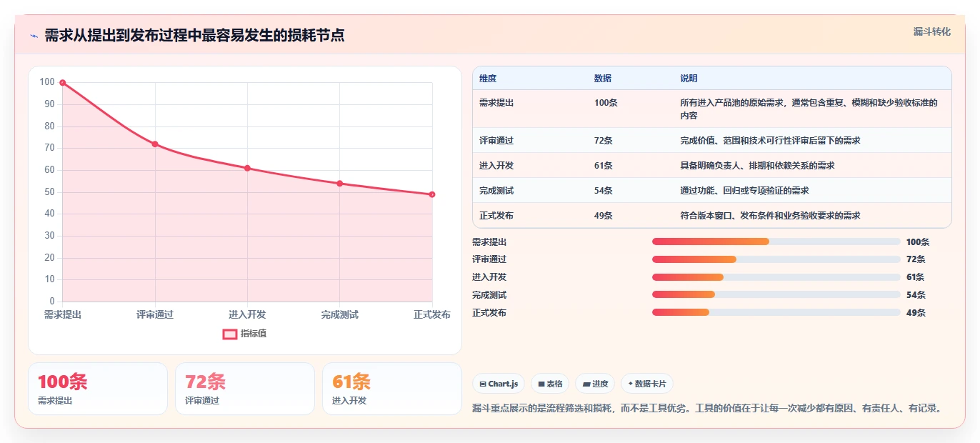Click the 完成测试 progress bar

[776, 294]
